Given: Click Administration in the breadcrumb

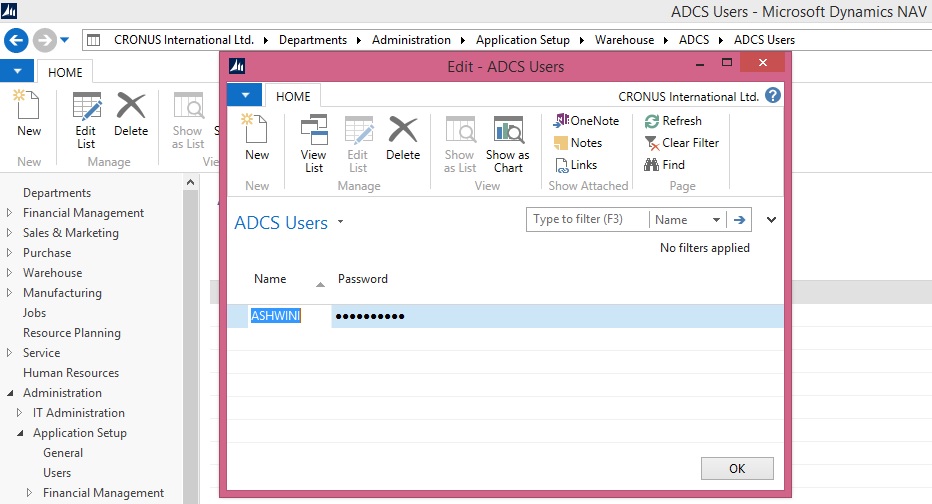Looking at the screenshot, I should click(411, 40).
